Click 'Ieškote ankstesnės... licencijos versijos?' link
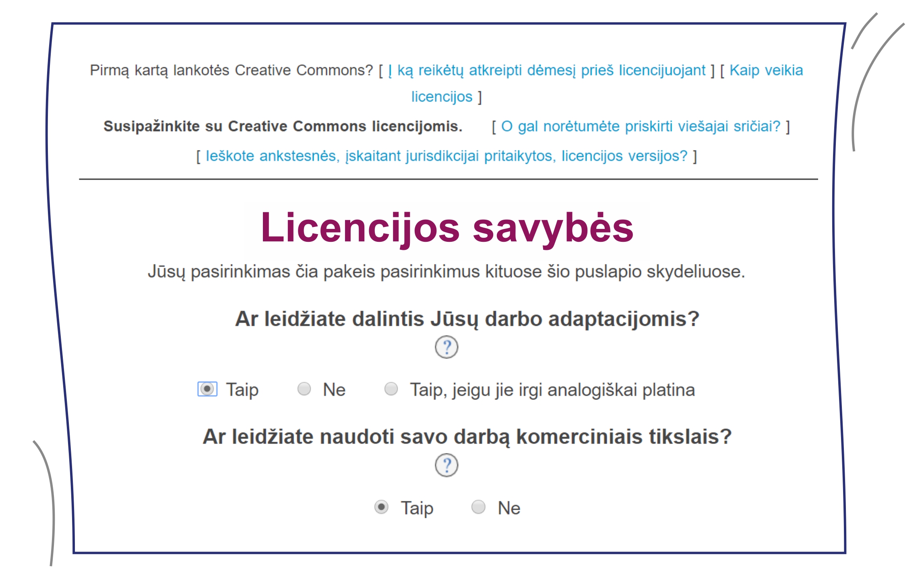924x585 pixels. pos(446,156)
